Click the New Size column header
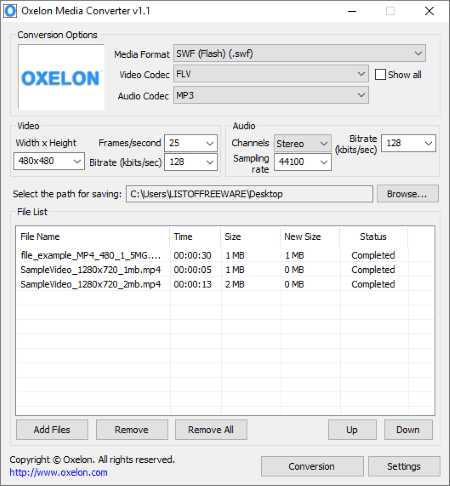The height and width of the screenshot is (486, 450). tap(310, 237)
